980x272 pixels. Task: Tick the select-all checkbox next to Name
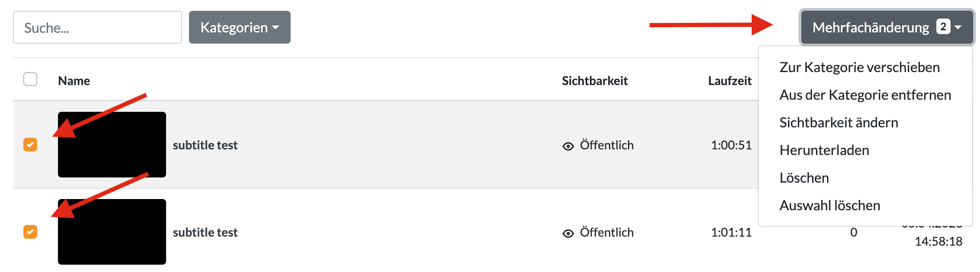pos(30,79)
